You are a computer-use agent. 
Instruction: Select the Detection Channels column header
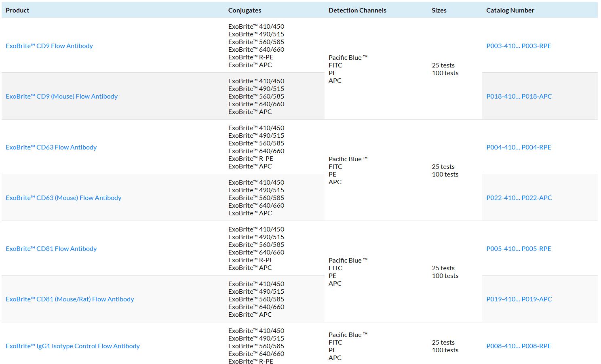coord(357,11)
